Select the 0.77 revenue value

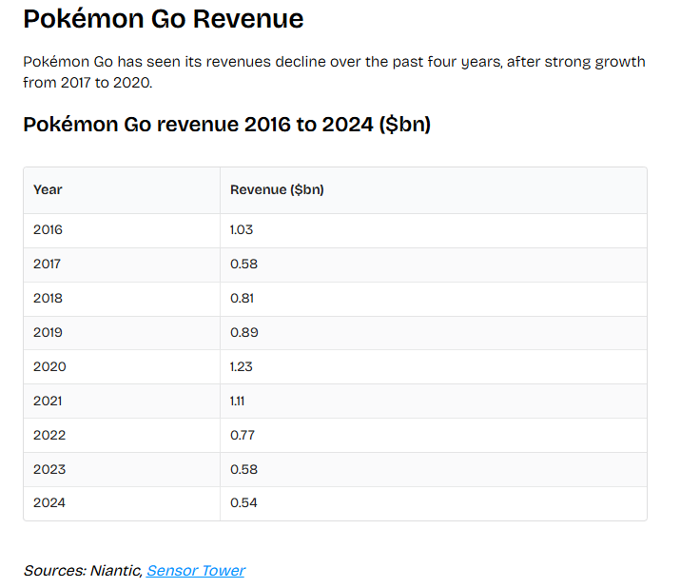243,435
